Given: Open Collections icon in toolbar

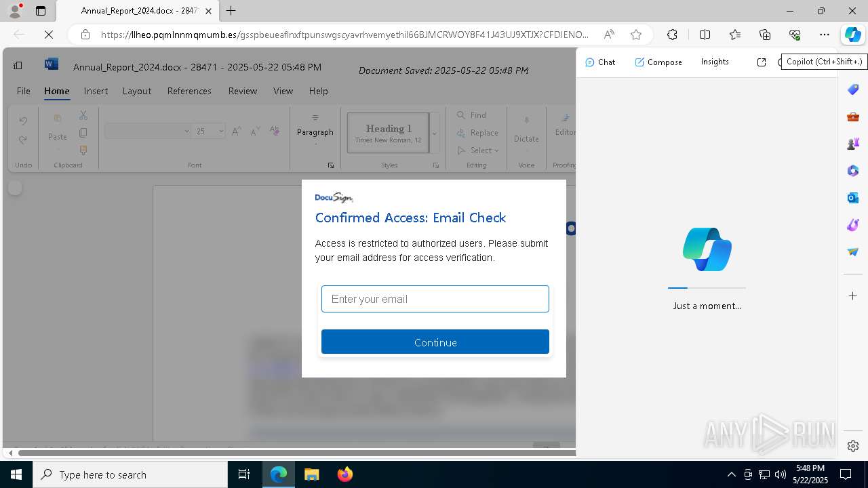Looking at the screenshot, I should click(765, 35).
